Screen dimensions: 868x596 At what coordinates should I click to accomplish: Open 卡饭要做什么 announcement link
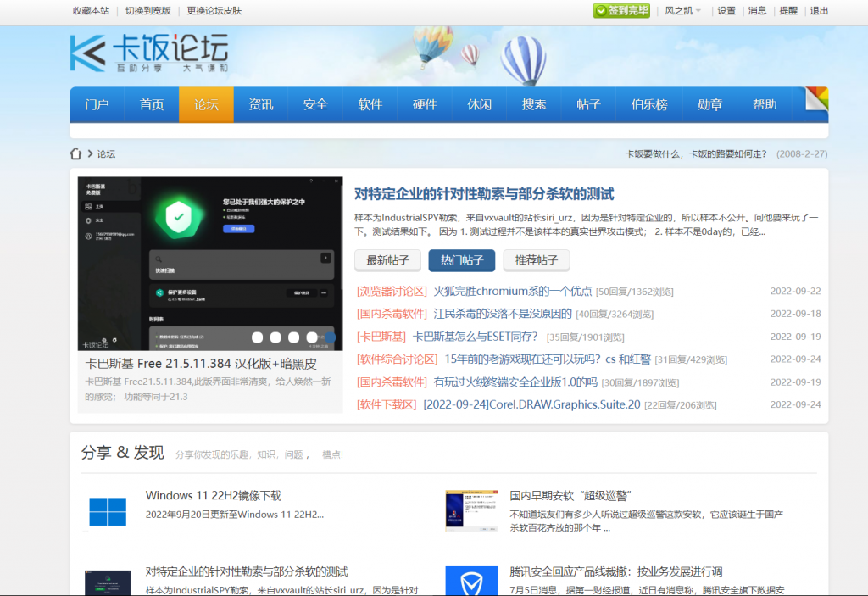coord(696,154)
